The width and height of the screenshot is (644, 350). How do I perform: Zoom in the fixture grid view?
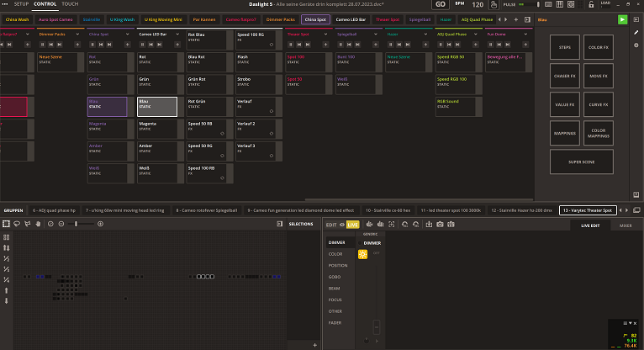pos(100,224)
